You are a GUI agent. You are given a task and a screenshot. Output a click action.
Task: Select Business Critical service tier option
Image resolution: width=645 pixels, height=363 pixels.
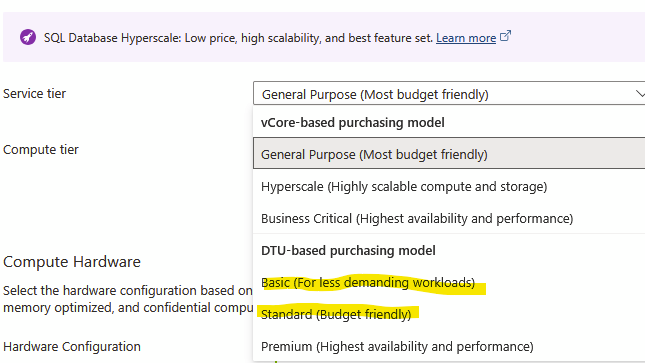click(x=449, y=218)
